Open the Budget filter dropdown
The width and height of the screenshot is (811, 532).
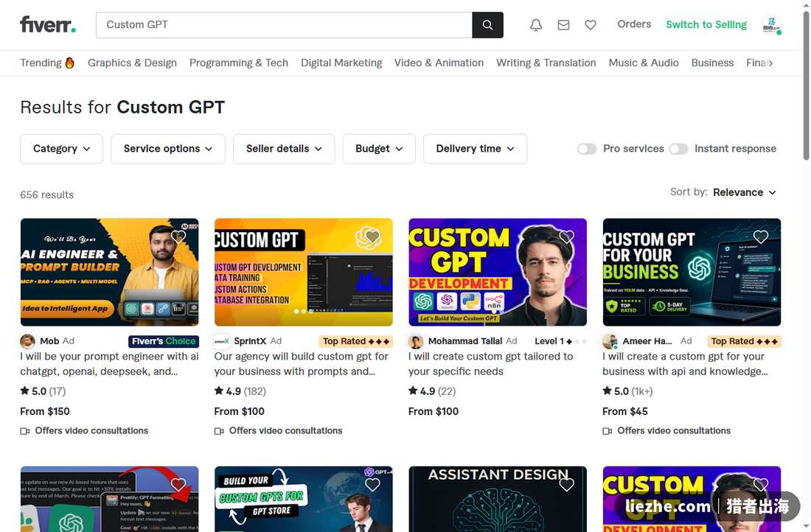pos(379,149)
